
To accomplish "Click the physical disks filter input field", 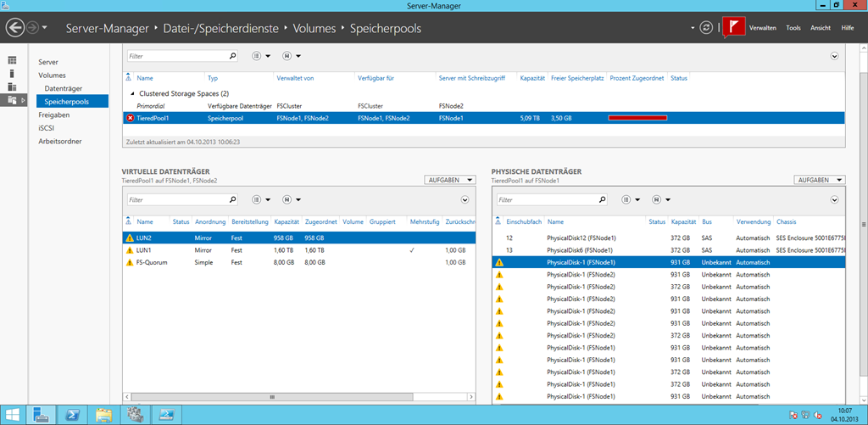I will 546,199.
